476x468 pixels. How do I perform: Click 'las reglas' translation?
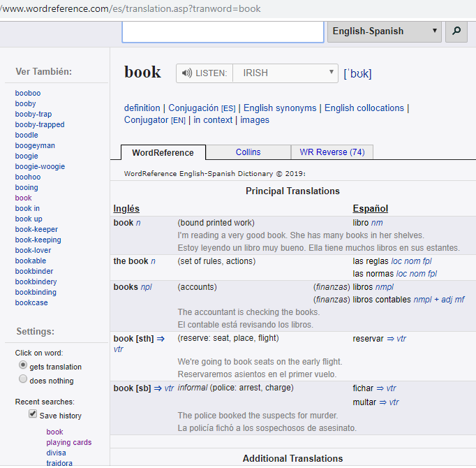(x=371, y=261)
